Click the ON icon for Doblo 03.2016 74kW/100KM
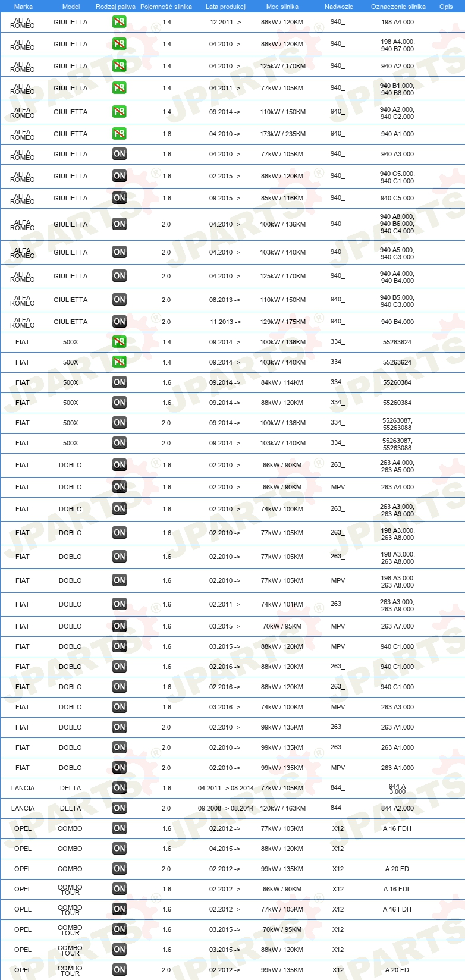This screenshot has height=980, width=465. 120,707
